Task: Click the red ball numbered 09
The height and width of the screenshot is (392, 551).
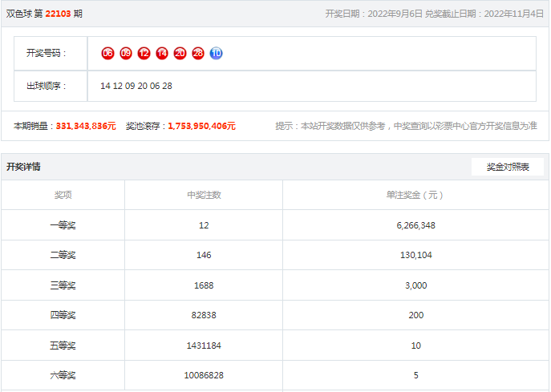Action: click(x=126, y=53)
